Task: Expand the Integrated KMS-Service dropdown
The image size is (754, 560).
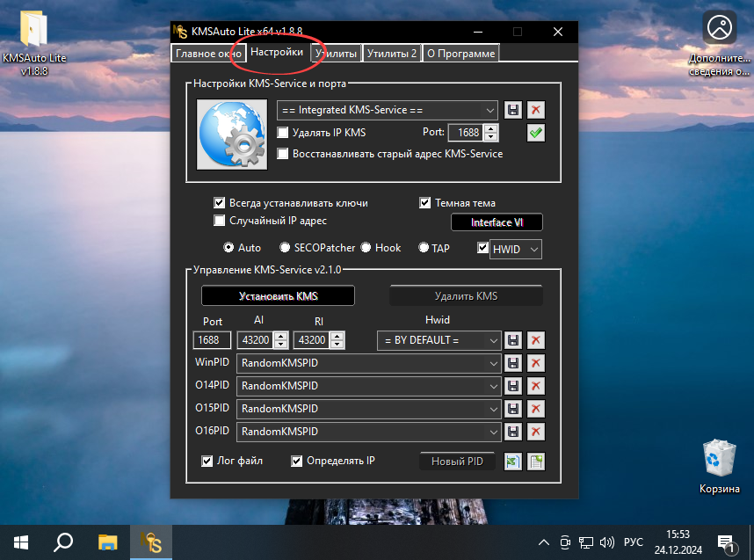Action: [x=489, y=110]
